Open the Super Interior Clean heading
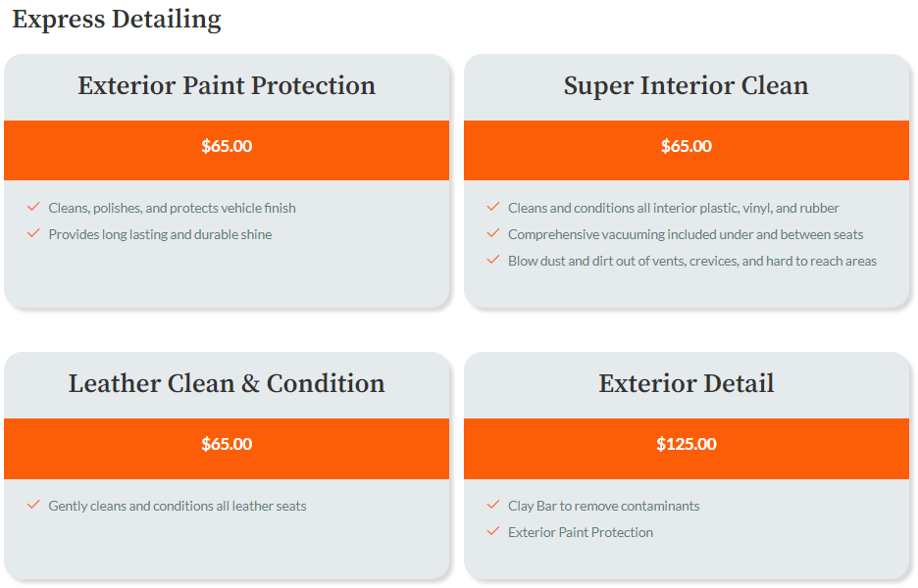 (686, 86)
